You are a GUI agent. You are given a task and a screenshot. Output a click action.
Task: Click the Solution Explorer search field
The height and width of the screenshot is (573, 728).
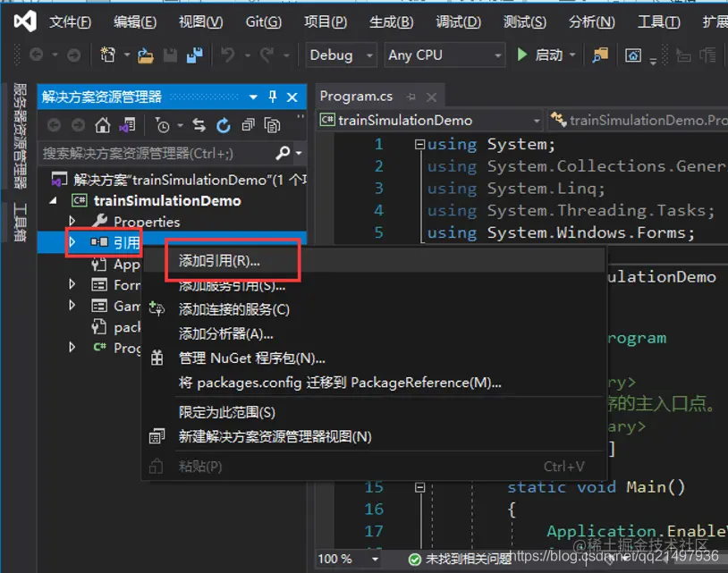coord(157,153)
